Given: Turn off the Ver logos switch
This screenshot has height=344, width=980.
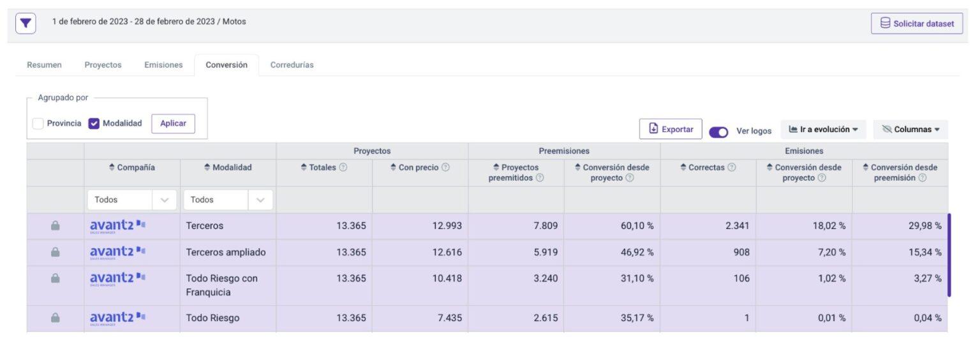Looking at the screenshot, I should coord(718,131).
